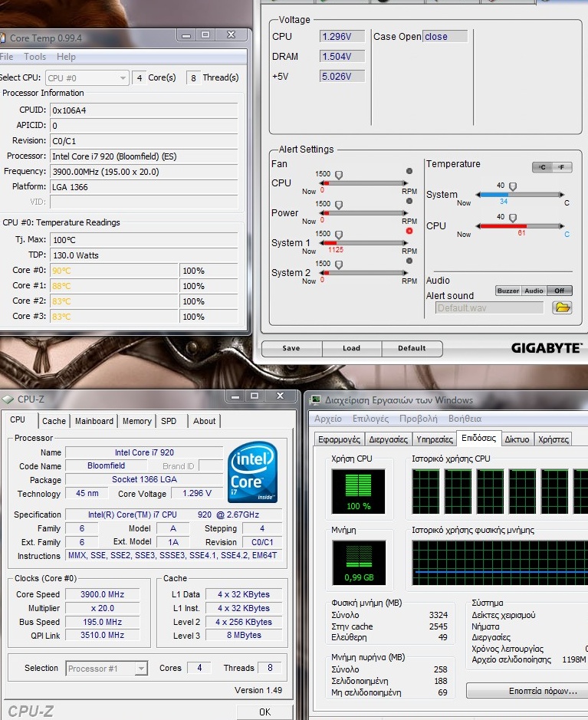
Task: Click the CPU usage 100% gauge
Action: [x=359, y=492]
